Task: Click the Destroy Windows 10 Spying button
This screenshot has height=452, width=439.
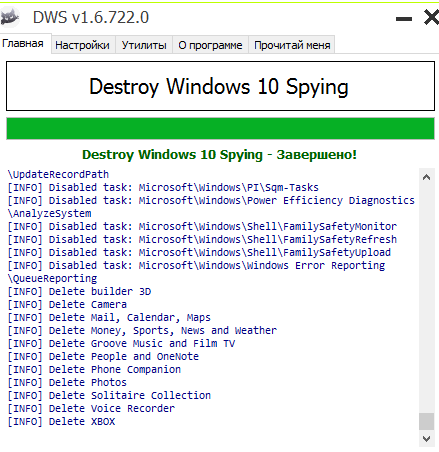Action: point(220,86)
